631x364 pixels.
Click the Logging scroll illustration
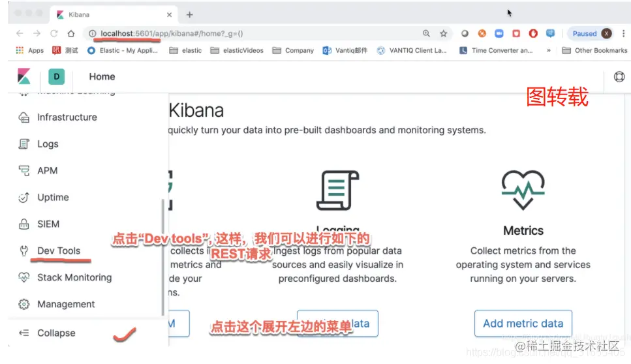coord(337,190)
